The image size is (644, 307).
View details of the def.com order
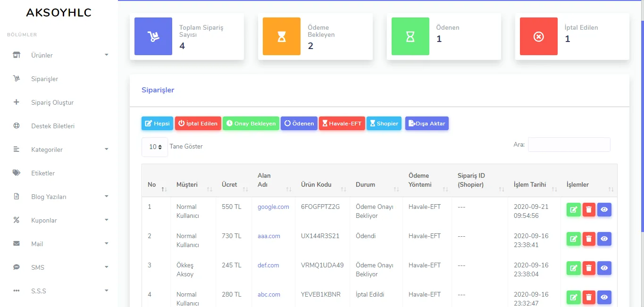604,268
